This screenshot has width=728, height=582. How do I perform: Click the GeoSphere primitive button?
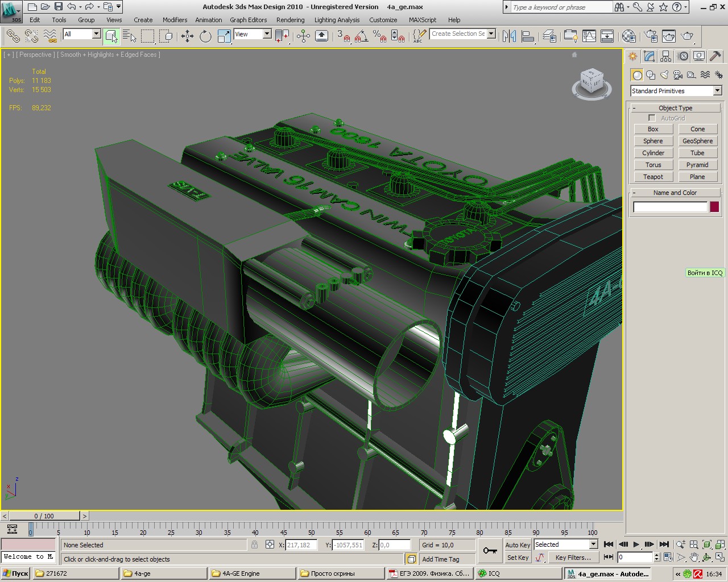click(x=697, y=141)
